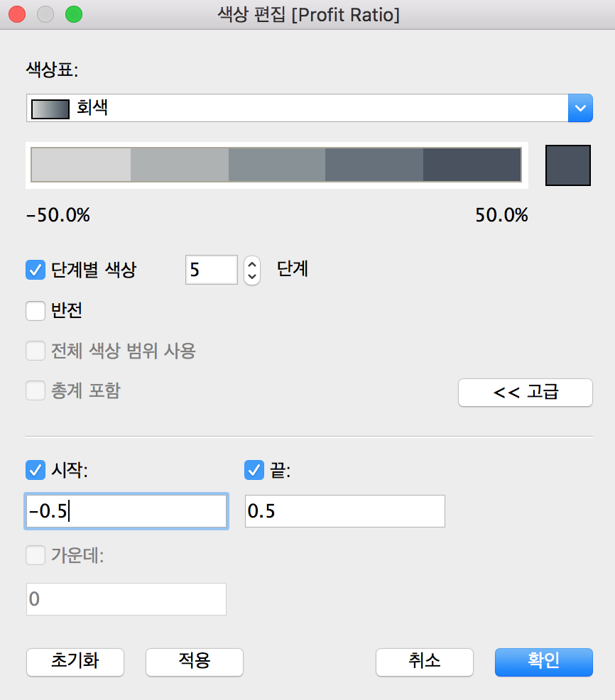Click the 끝 value field with 0.5
Viewport: 615px width, 700px height.
pos(345,511)
